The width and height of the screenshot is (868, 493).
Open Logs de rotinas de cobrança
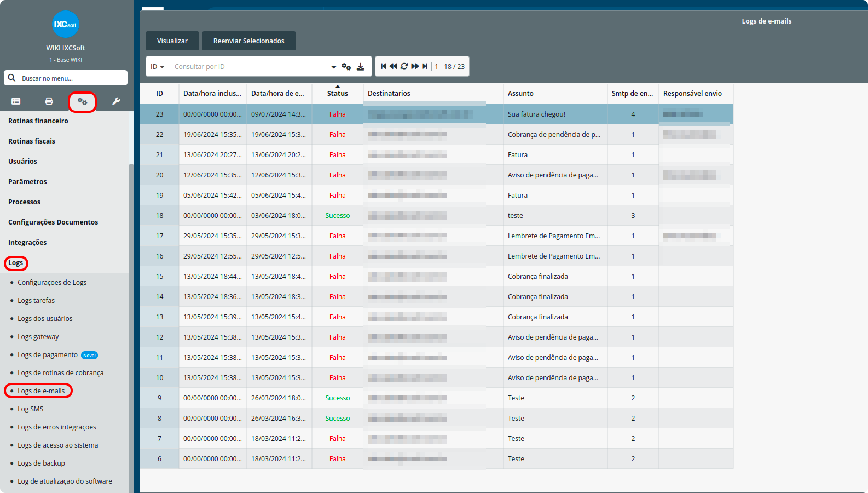click(x=60, y=373)
